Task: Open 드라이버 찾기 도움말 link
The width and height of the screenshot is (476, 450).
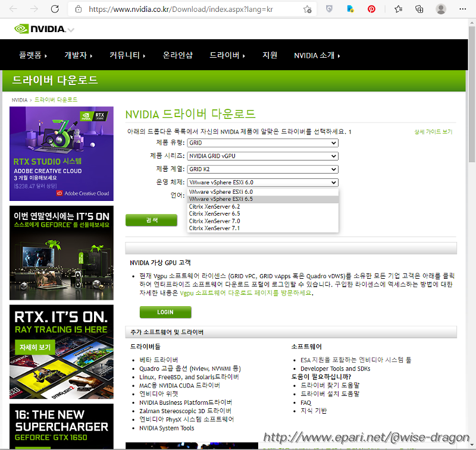Action: tap(330, 385)
